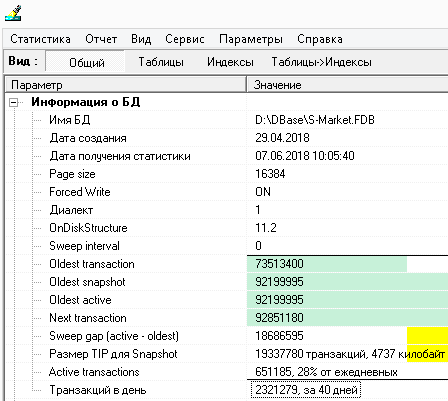The image size is (448, 401).
Task: Open the Сервис menu
Action: 185,39
